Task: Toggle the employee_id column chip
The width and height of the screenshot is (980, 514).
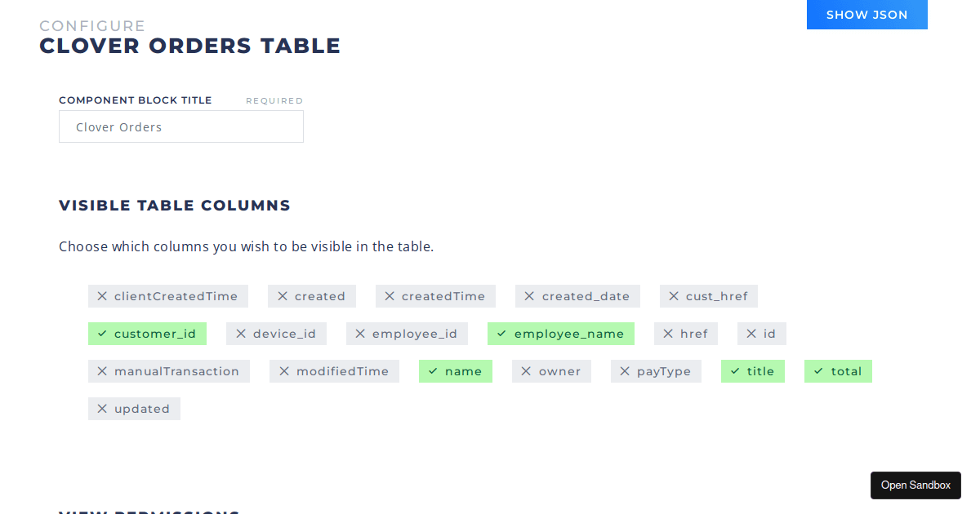Action: point(407,334)
